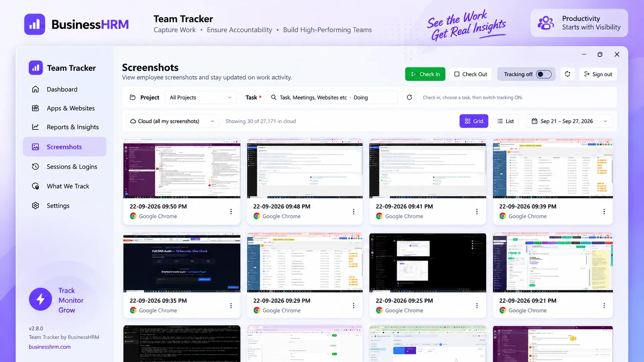
Task: Click the v2.8.0 version text
Action: click(x=36, y=329)
